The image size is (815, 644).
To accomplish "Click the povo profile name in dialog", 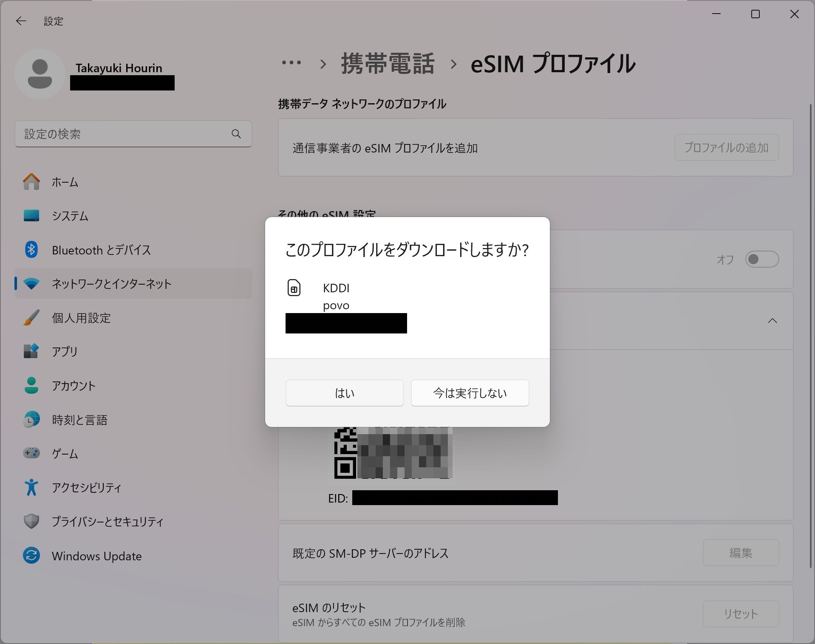I will (336, 305).
